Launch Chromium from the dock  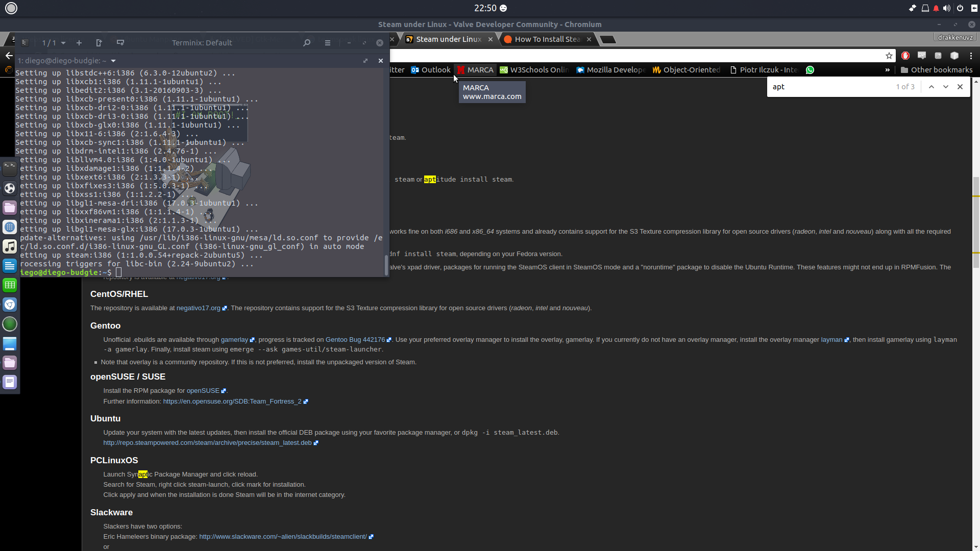pyautogui.click(x=10, y=305)
